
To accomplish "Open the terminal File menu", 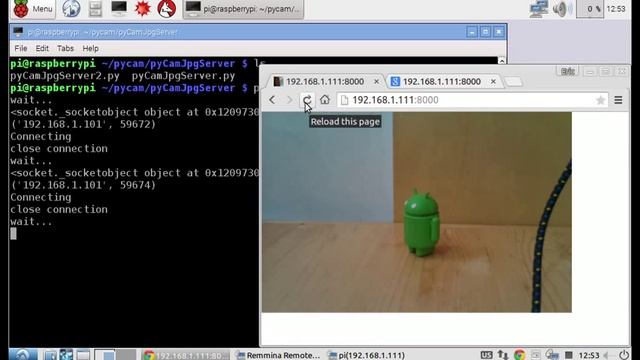I will (21, 48).
